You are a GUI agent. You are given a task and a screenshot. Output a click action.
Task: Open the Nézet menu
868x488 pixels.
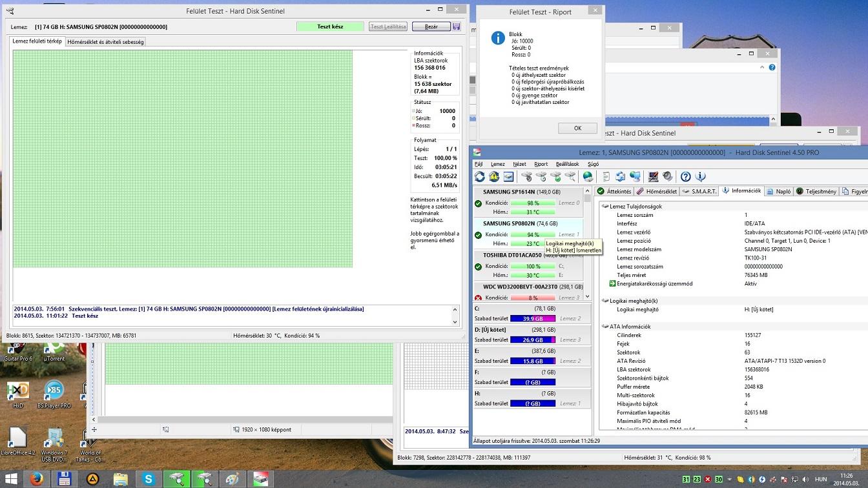[x=519, y=164]
